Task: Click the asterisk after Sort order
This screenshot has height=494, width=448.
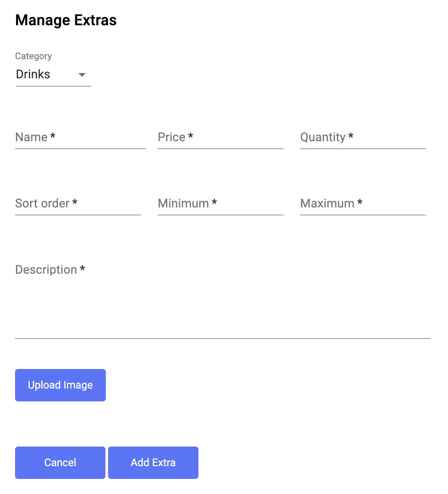Action: click(75, 202)
